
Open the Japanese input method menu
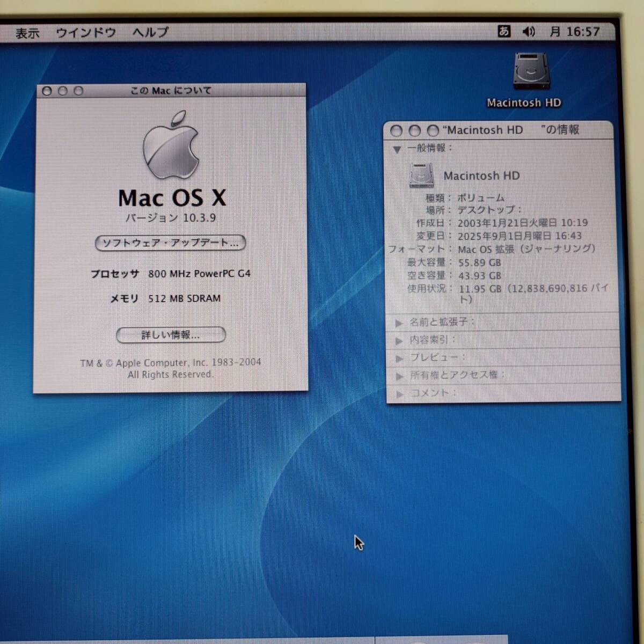(x=504, y=32)
